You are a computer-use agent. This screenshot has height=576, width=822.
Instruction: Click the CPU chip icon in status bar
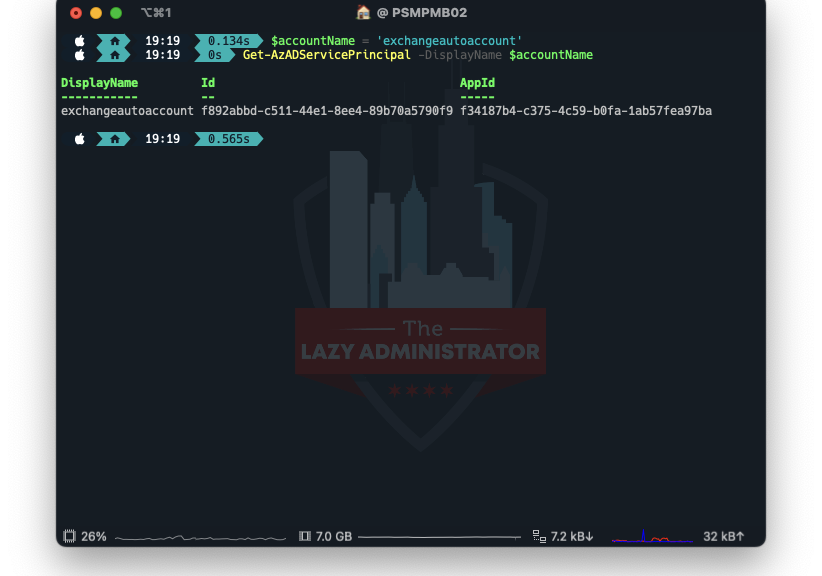[x=69, y=536]
